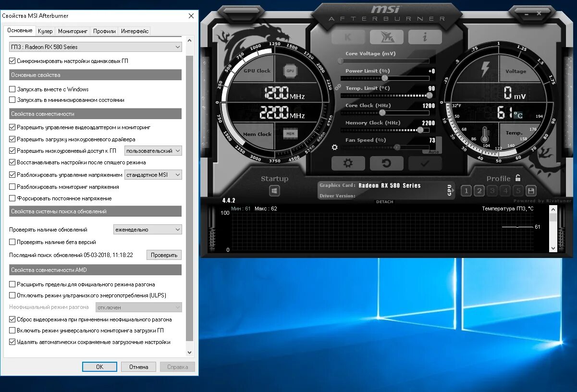Viewport: 577px width, 392px height.
Task: Open the information 'i' button in Afterburner
Action: click(x=425, y=37)
